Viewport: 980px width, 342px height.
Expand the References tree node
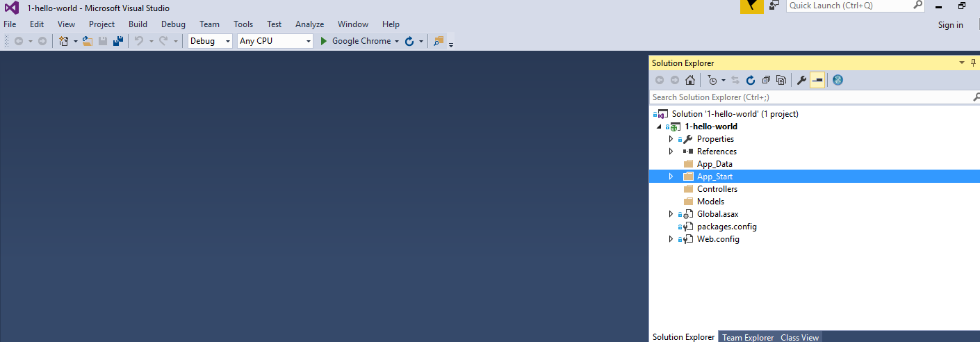pos(671,152)
